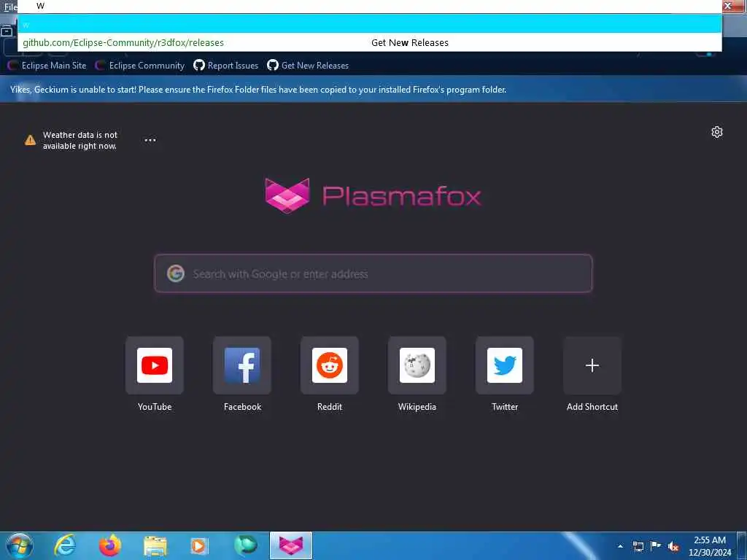Open the Eclipse Community bookmark
This screenshot has height=560, width=747.
coord(139,65)
